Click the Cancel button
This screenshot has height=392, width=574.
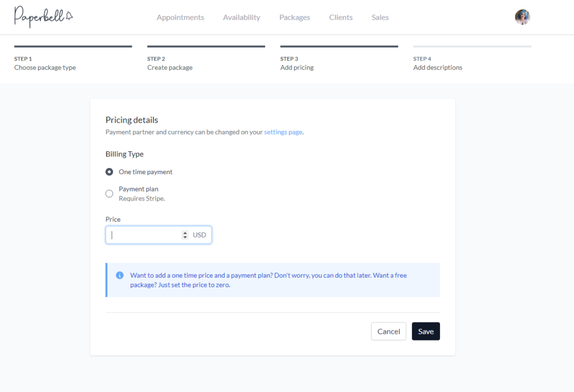point(388,332)
